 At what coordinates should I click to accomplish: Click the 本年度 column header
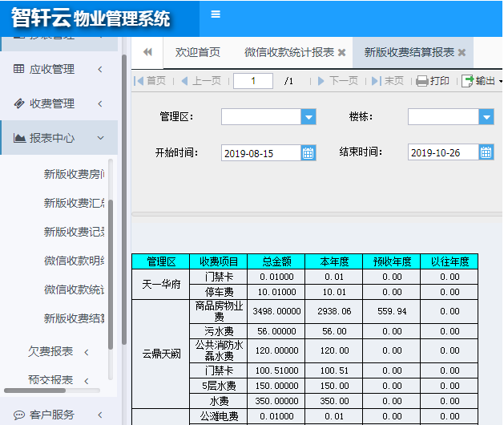pyautogui.click(x=334, y=261)
